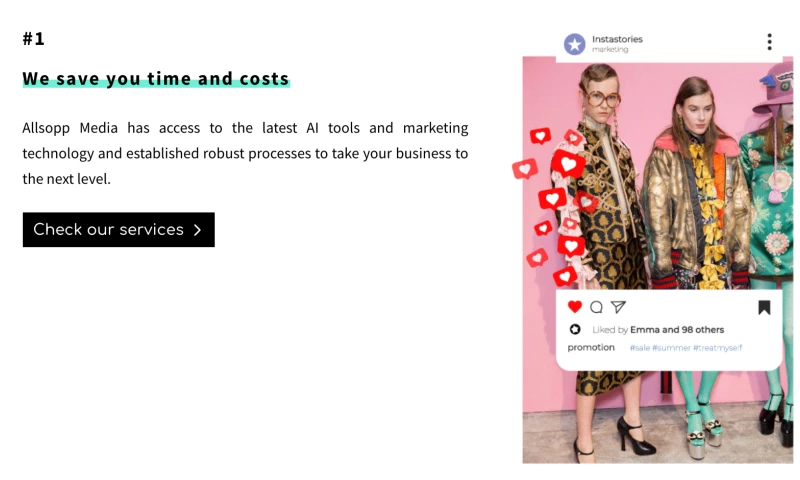Click the We save you time and costs heading
This screenshot has width=800, height=480.
[x=156, y=79]
